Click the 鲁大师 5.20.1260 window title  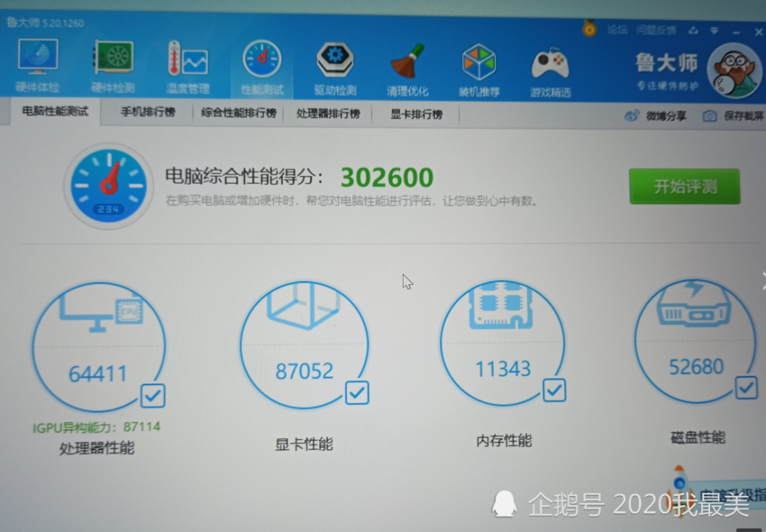click(x=45, y=22)
